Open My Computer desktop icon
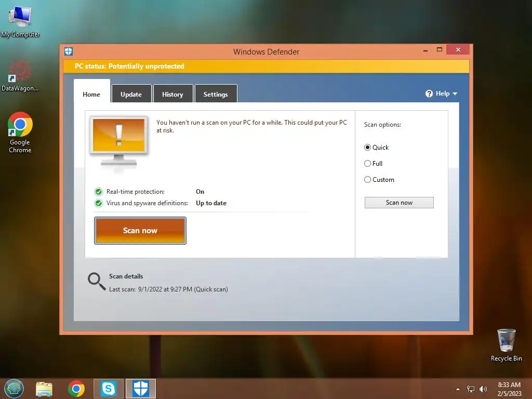Viewport: 532px width, 399px height. (x=20, y=21)
